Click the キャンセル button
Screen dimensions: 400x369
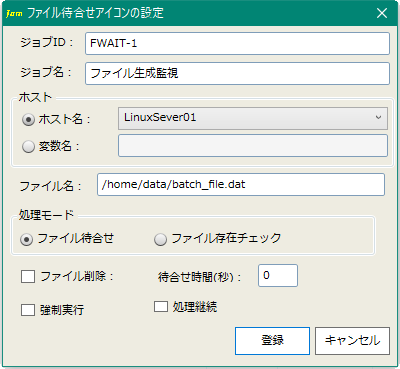tap(352, 341)
